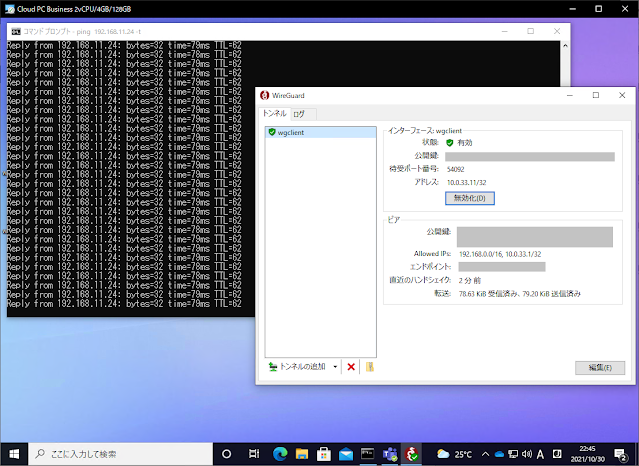Open the notification center icon
Image resolution: width=639 pixels, height=466 pixels.
620,454
